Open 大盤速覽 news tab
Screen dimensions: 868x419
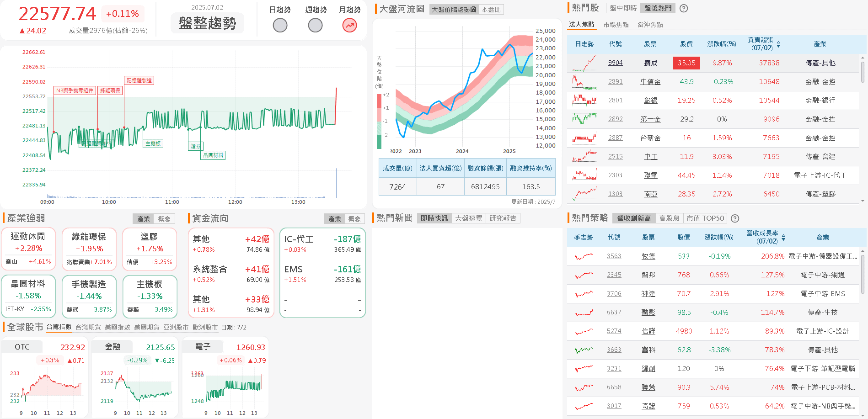468,218
